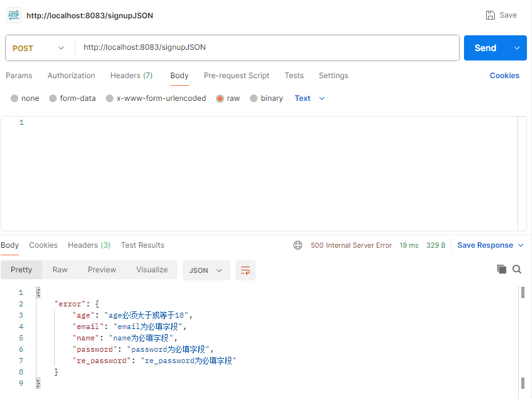Select the binary body radio button
The width and height of the screenshot is (532, 399).
pos(254,98)
